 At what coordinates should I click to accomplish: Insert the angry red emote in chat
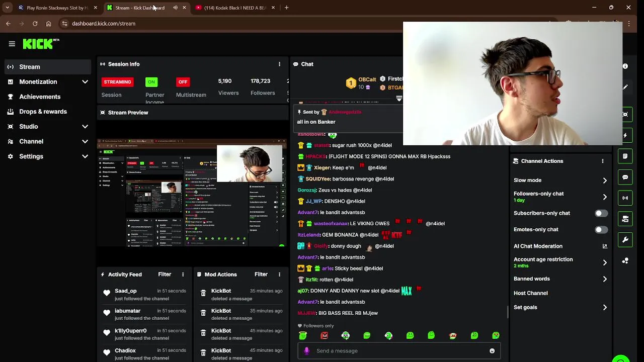(324, 335)
